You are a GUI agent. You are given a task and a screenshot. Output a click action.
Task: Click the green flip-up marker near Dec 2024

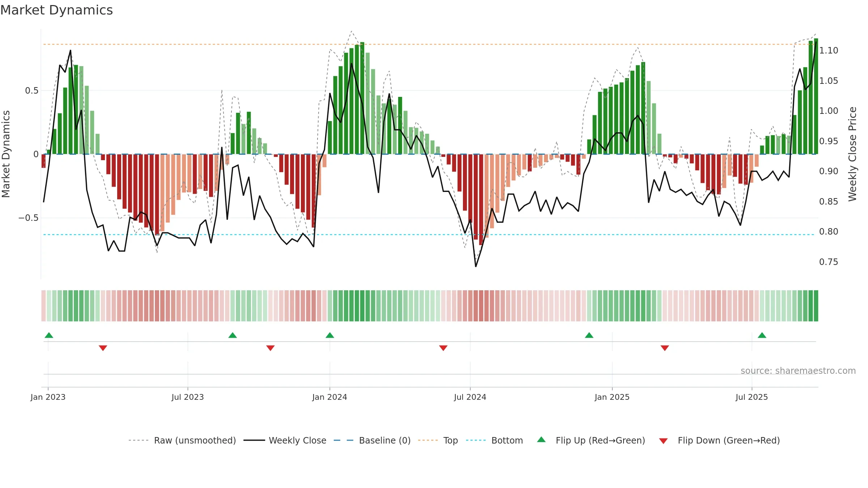coord(589,335)
